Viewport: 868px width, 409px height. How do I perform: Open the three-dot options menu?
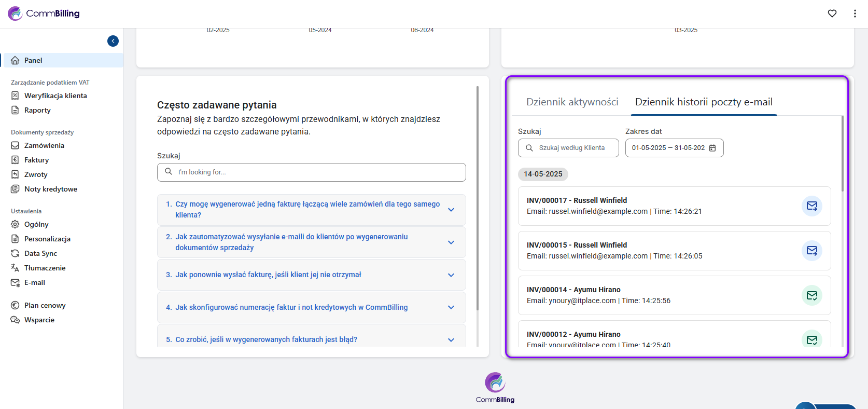tap(855, 13)
